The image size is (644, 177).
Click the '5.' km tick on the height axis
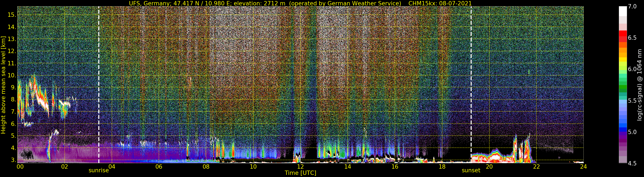click(13, 136)
